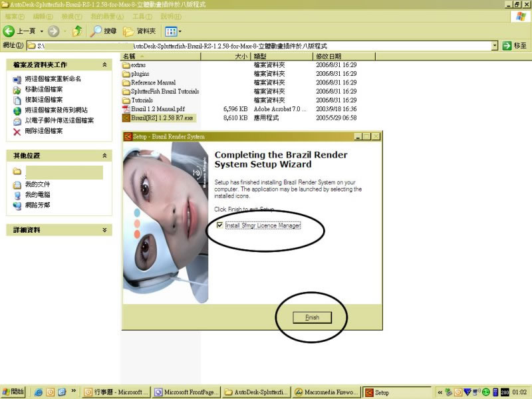Open the address bar dropdown list

(x=495, y=45)
